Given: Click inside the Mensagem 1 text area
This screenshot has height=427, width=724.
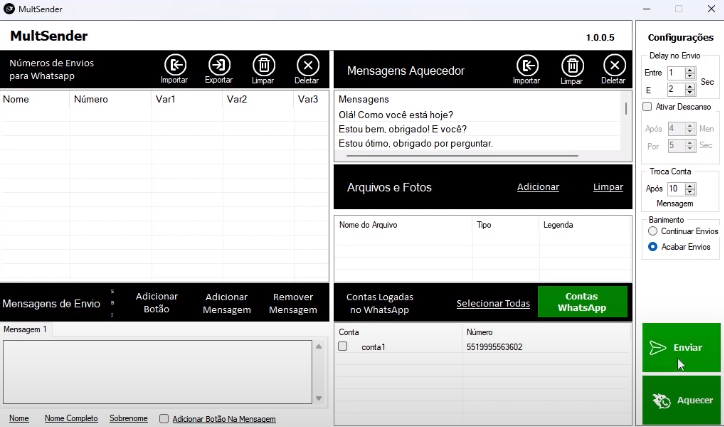Looking at the screenshot, I should [x=157, y=372].
